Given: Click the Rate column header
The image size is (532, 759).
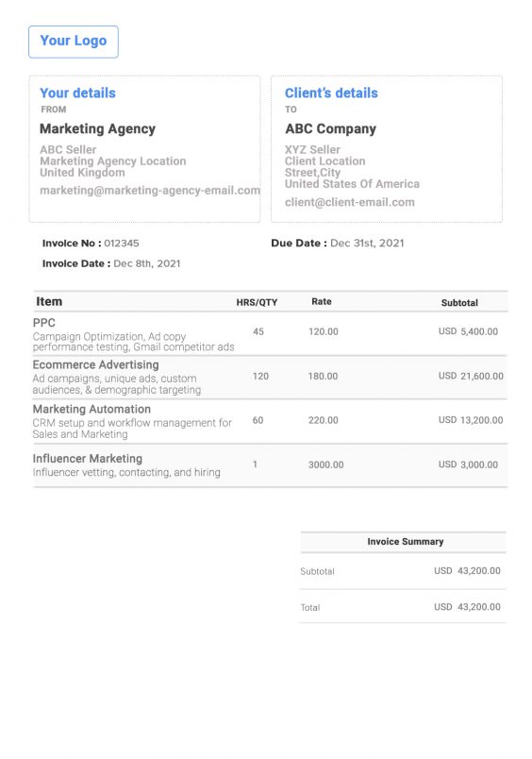Looking at the screenshot, I should (321, 301).
